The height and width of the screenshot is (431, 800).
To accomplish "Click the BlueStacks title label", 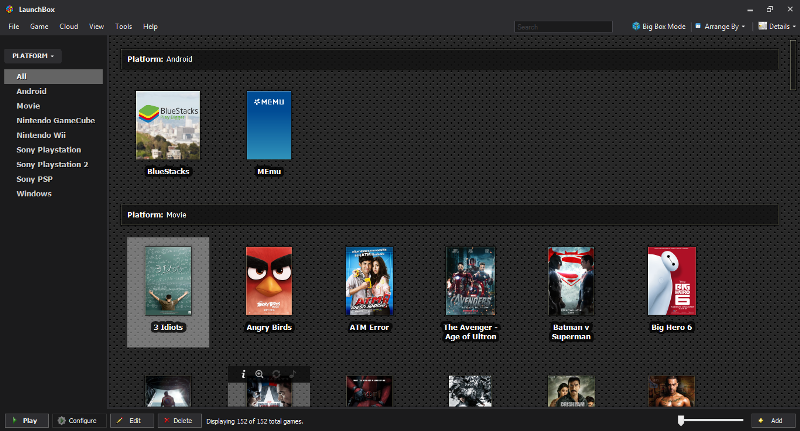I will 168,171.
